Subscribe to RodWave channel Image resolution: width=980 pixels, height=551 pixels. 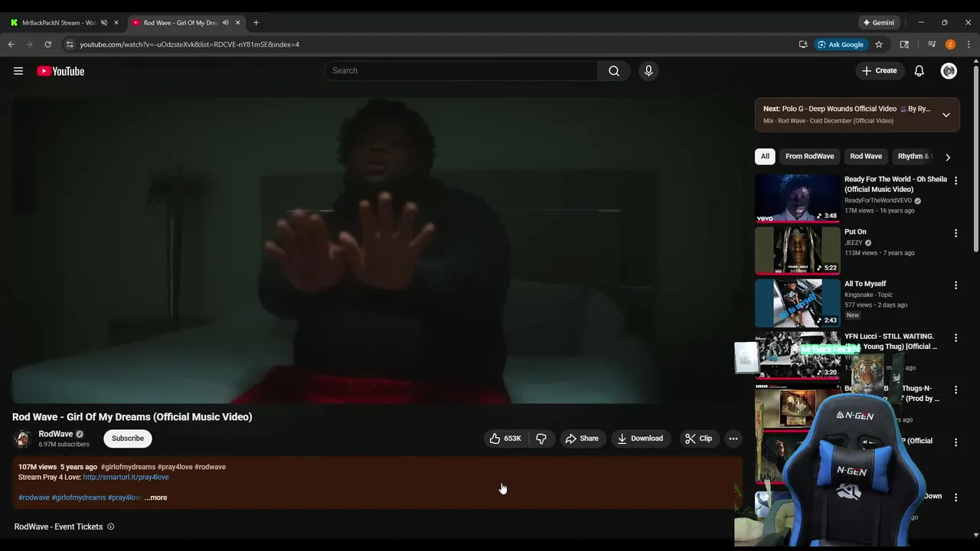coord(128,439)
